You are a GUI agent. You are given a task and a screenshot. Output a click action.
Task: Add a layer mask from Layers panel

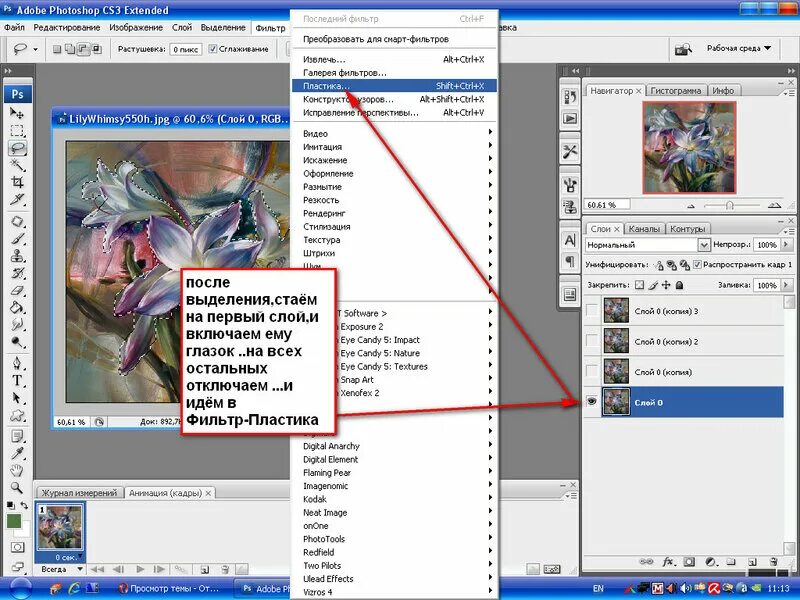(689, 562)
